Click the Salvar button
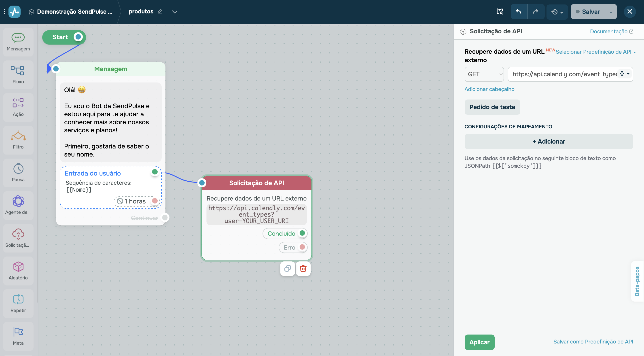Screen dimensions: 644x356 (588, 12)
